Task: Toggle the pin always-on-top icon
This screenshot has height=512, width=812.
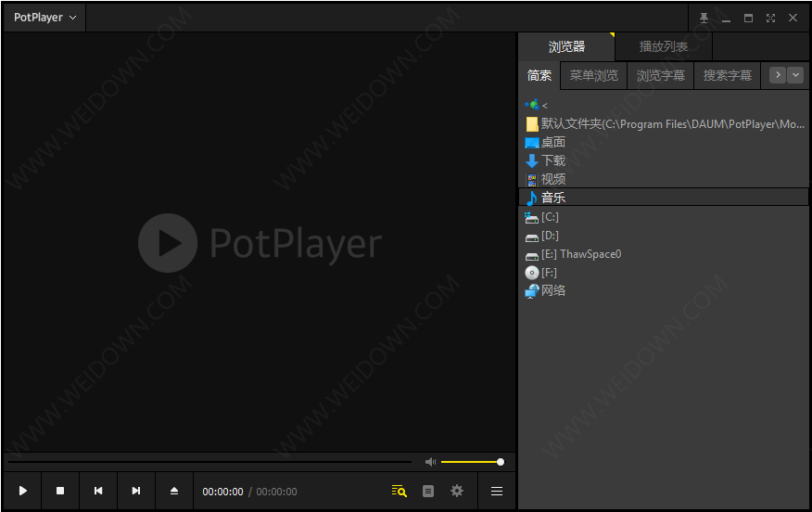Action: click(x=704, y=18)
